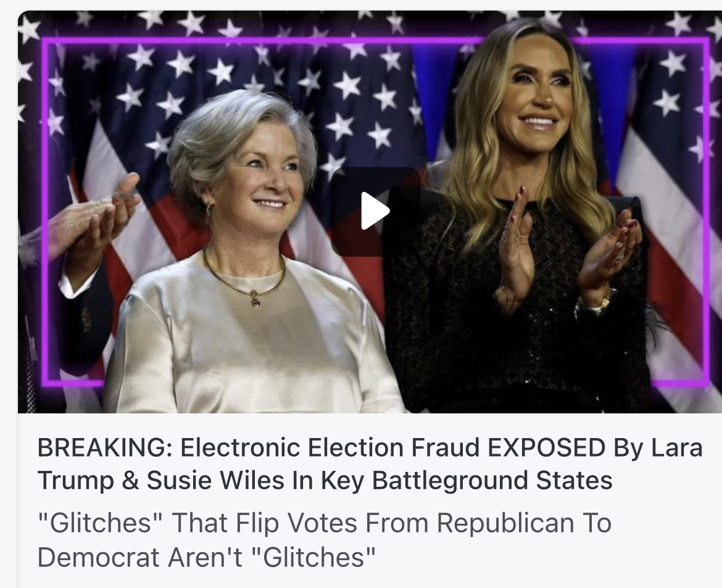
Task: Click "Democrat Aren't" text in the description
Action: (x=140, y=557)
